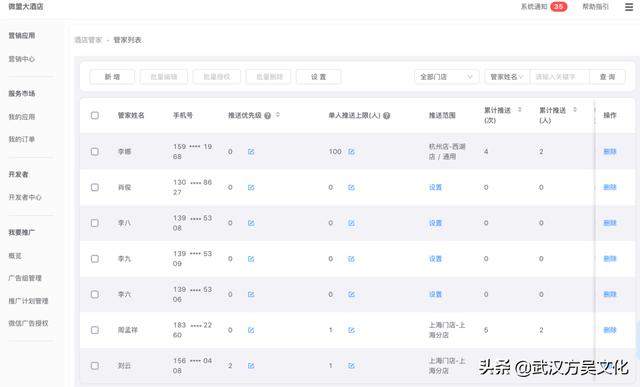Open 推广计划管理 in the sidebar
The width and height of the screenshot is (640, 387).
click(x=28, y=301)
